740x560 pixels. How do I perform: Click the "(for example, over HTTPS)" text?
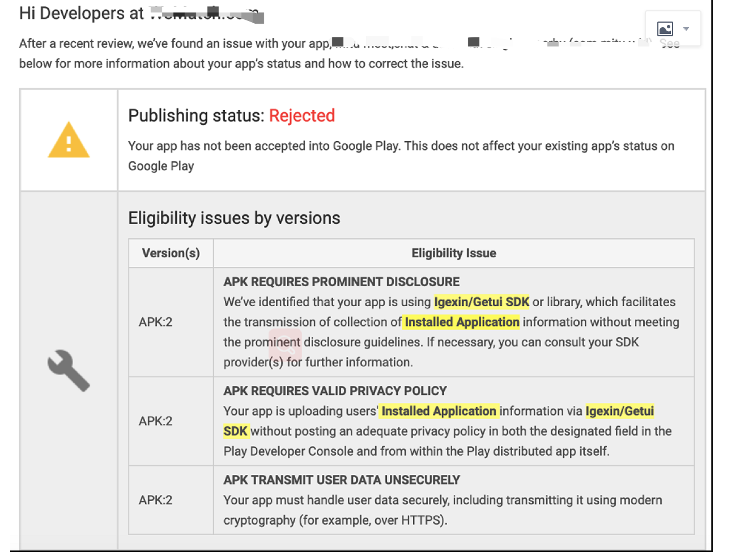click(x=373, y=520)
